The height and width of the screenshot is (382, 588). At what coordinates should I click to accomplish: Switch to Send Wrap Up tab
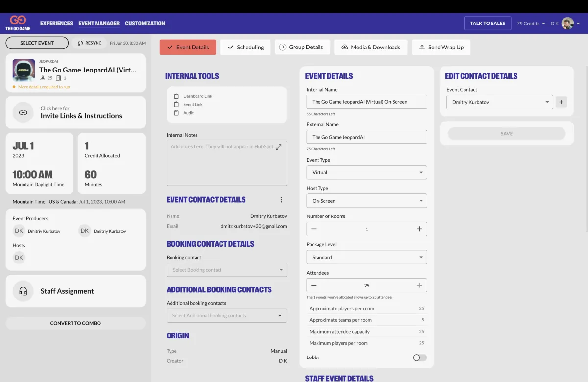point(441,47)
